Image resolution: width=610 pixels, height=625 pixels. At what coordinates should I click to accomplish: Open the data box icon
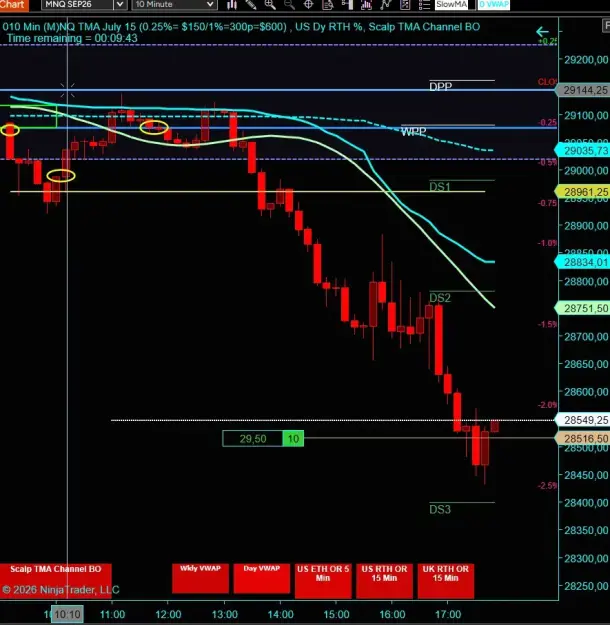328,4
